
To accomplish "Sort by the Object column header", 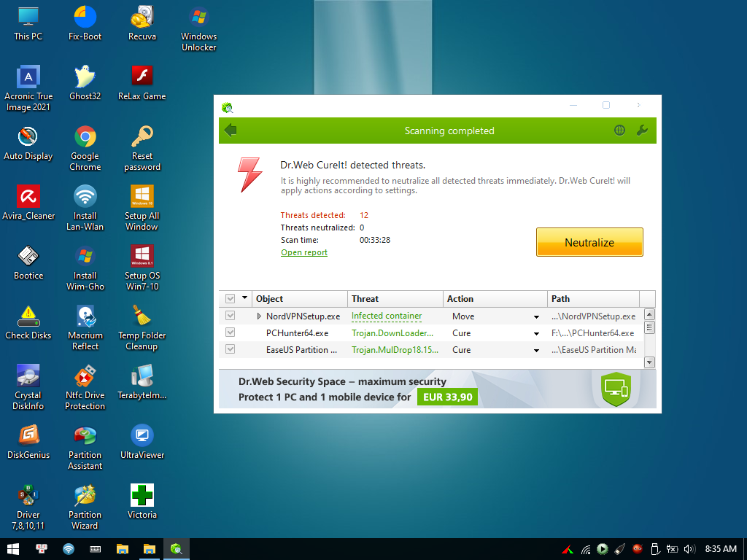I will pos(300,298).
